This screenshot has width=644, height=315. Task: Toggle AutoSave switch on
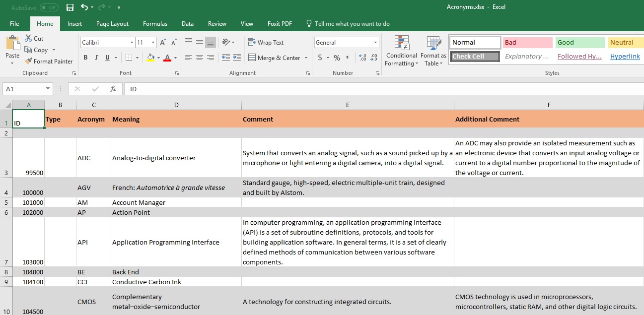coord(49,7)
